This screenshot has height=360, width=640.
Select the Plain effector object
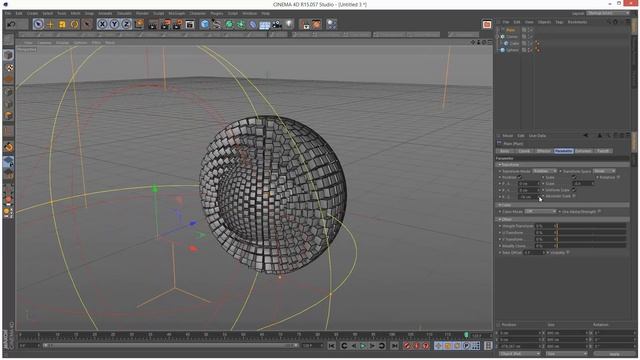pyautogui.click(x=511, y=30)
